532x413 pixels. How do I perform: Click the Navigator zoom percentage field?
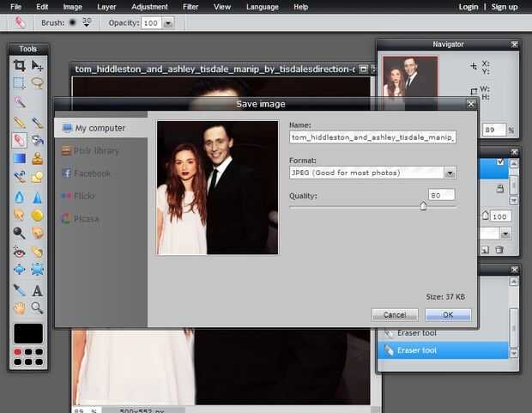pyautogui.click(x=494, y=130)
